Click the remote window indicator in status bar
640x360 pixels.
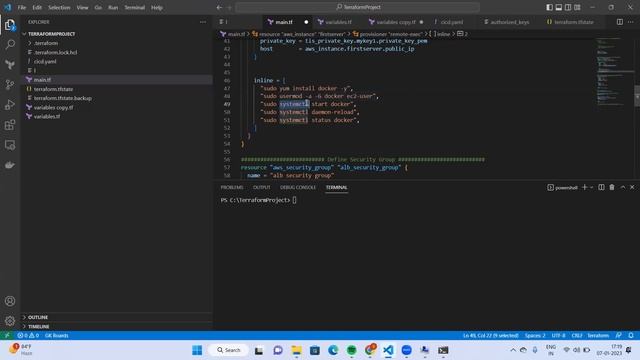(x=7, y=336)
